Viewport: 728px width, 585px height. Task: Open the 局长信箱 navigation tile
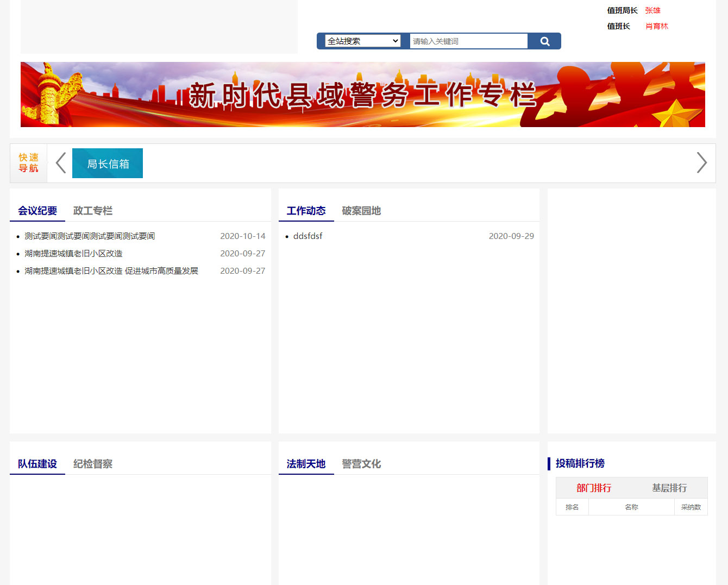click(108, 163)
